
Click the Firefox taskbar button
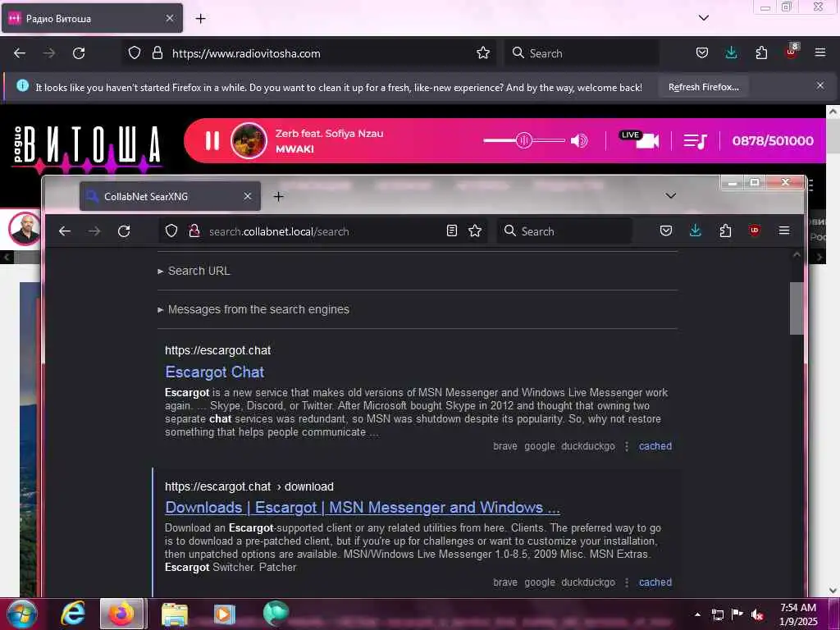pos(121,614)
